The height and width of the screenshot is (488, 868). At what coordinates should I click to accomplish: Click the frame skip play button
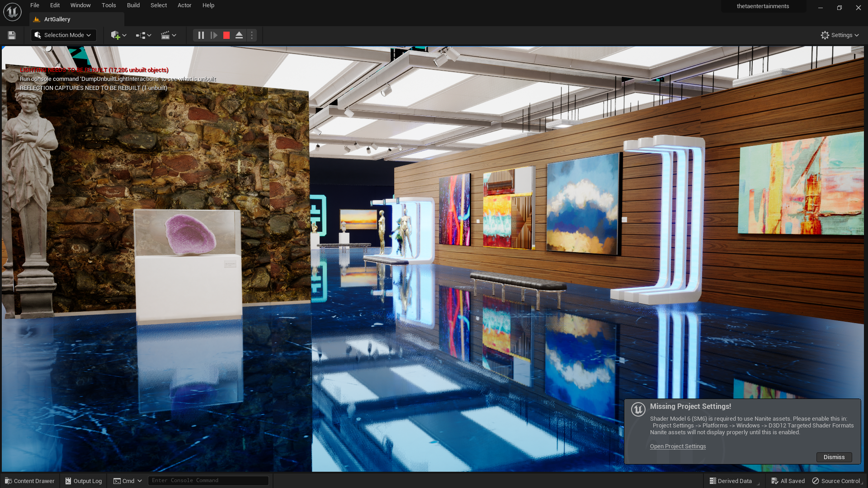pyautogui.click(x=214, y=35)
